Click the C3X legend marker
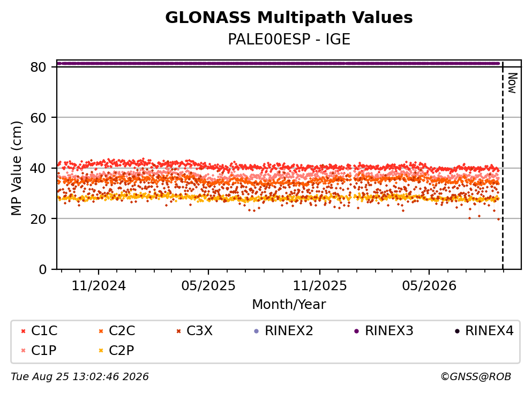This screenshot has width=532, height=393. (x=178, y=331)
